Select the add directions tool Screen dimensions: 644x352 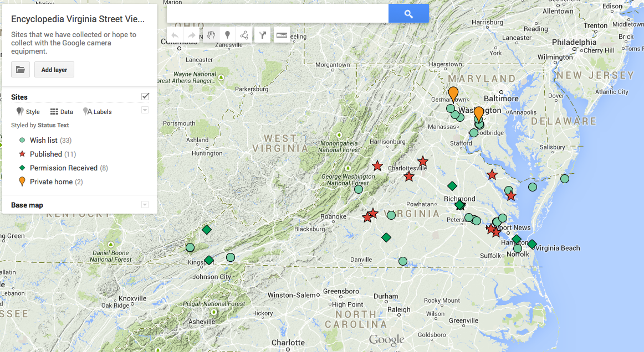pyautogui.click(x=263, y=35)
